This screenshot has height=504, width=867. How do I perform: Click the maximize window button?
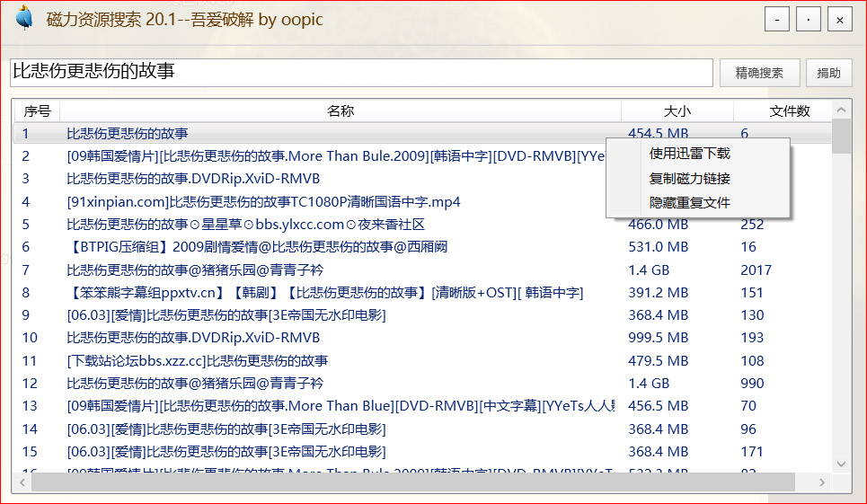[809, 19]
